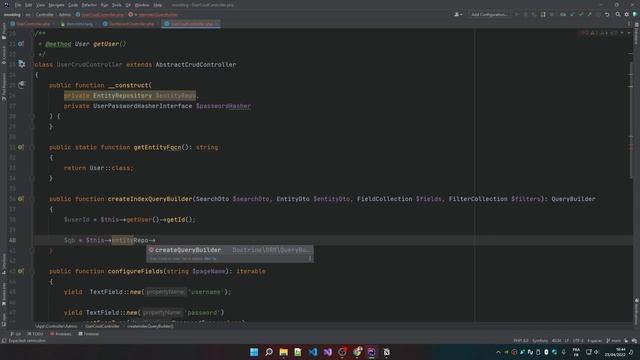The height and width of the screenshot is (360, 640).
Task: Open the Code menu
Action: (x=73, y=5)
